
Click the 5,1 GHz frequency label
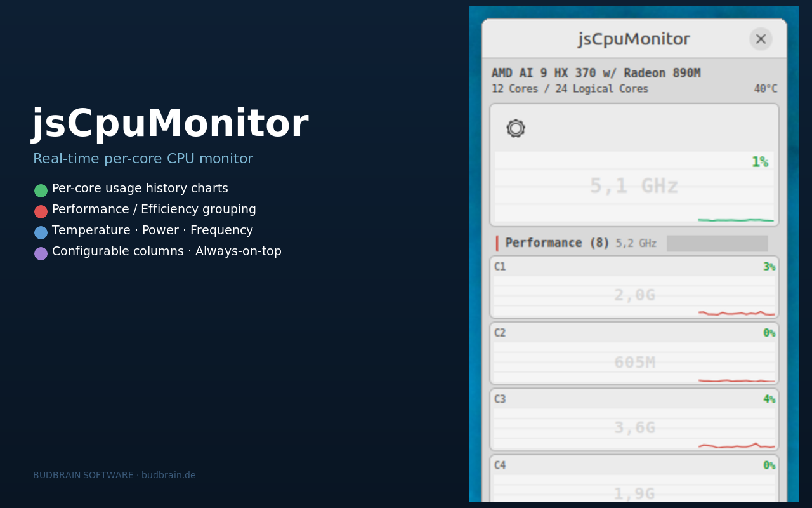(635, 186)
